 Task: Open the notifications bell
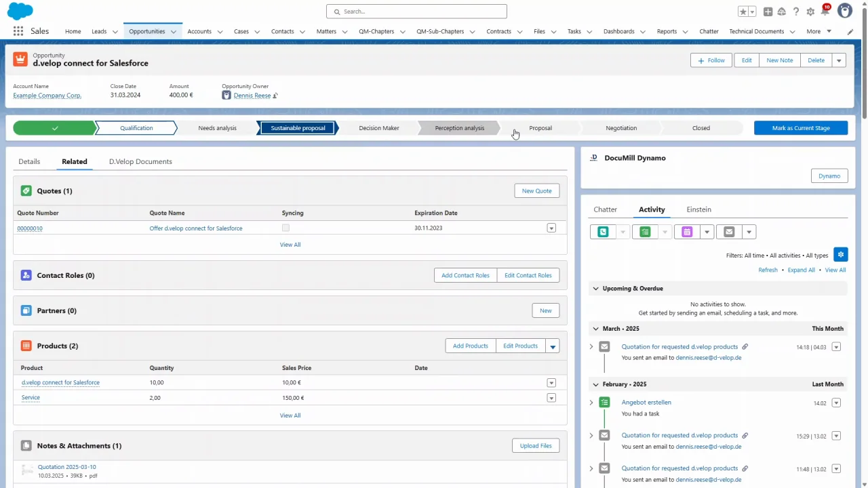tap(825, 12)
